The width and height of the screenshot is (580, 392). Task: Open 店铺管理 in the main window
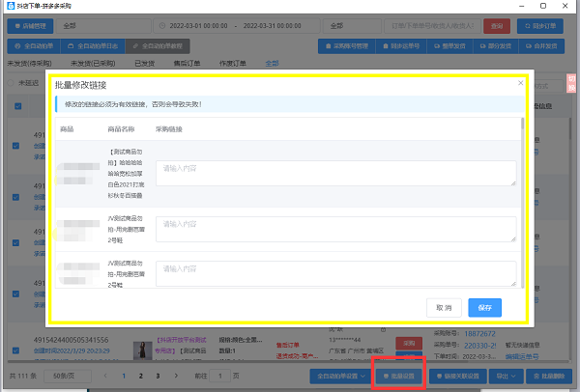pos(30,26)
